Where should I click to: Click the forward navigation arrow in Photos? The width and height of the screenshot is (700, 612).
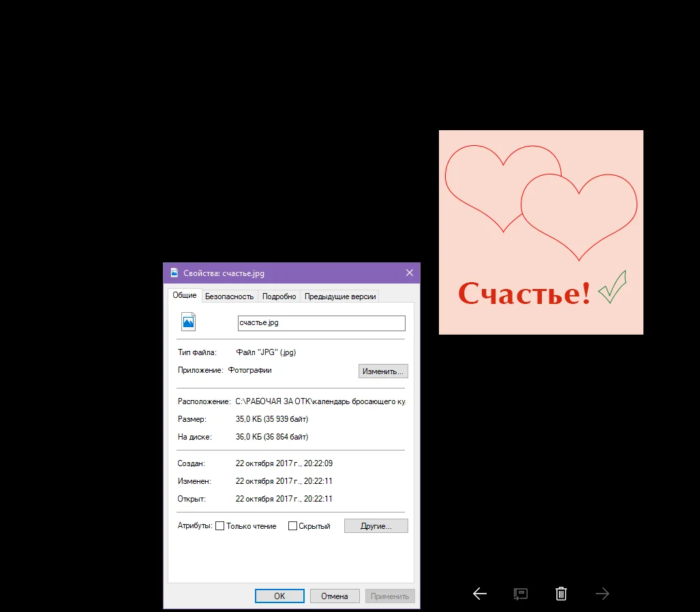click(603, 594)
